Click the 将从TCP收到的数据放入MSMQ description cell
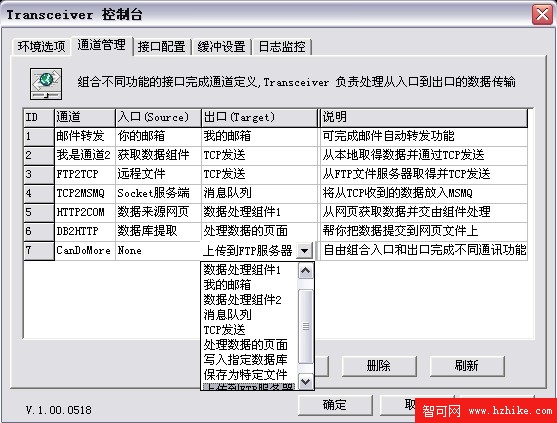Viewport: 557px width, 423px height. (x=424, y=194)
